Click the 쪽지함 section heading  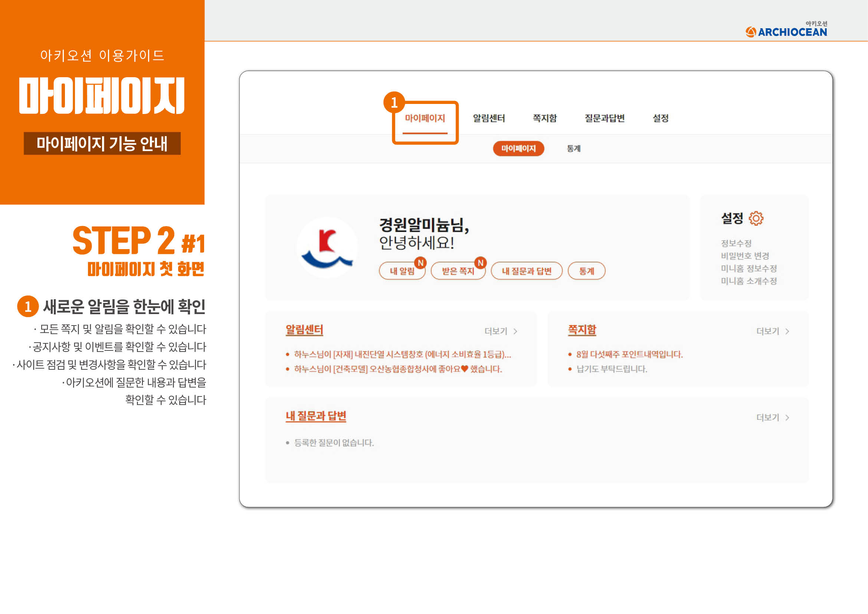click(582, 330)
